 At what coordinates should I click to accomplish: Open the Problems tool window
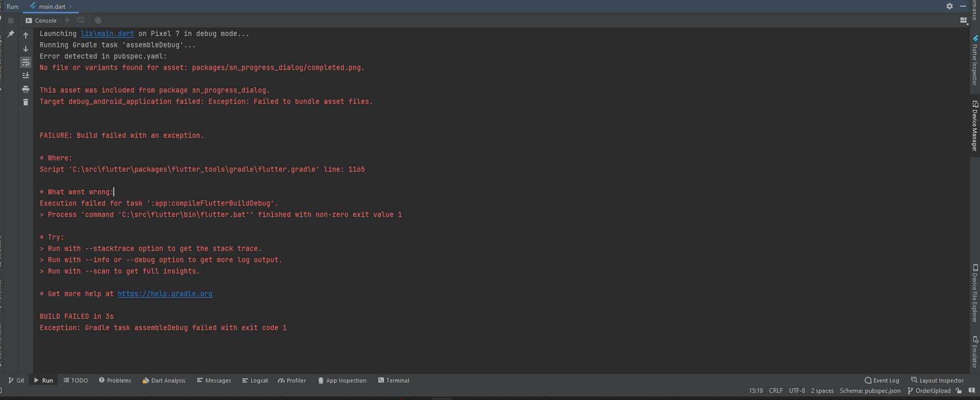click(x=115, y=380)
